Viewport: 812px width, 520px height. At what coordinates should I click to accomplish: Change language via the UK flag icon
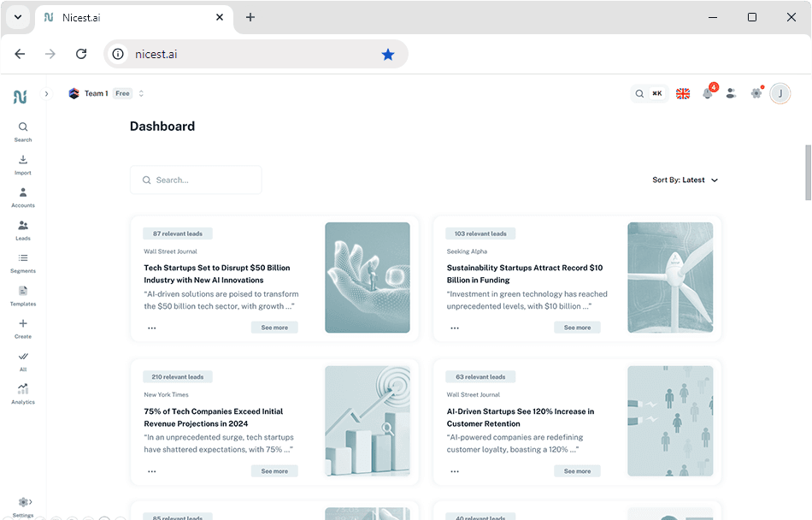coord(683,94)
